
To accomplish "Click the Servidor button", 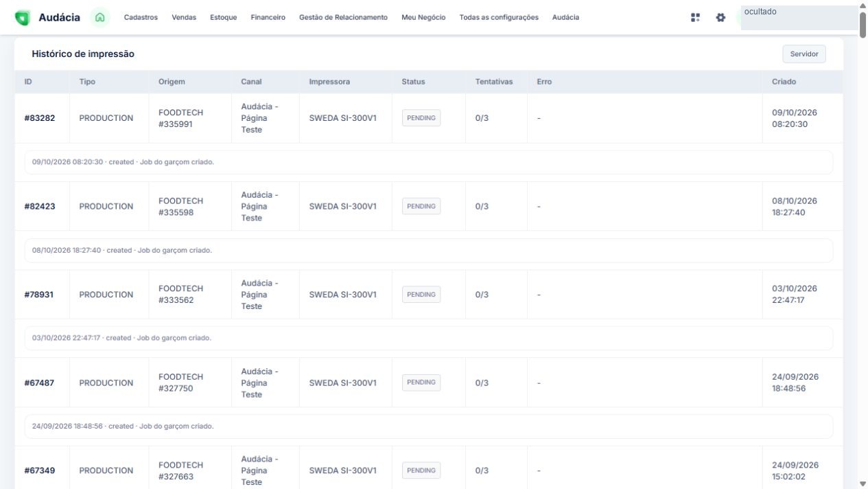I will pyautogui.click(x=804, y=54).
